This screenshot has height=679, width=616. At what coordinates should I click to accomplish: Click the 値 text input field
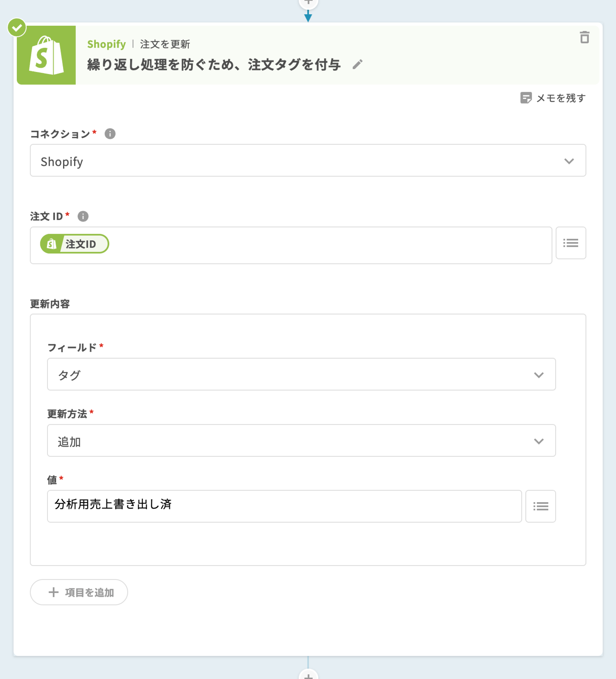pyautogui.click(x=284, y=506)
